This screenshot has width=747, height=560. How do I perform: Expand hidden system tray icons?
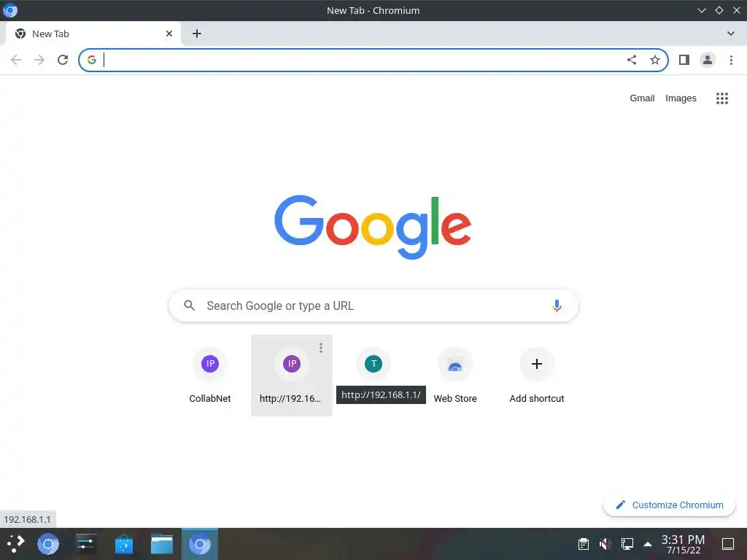pos(648,544)
